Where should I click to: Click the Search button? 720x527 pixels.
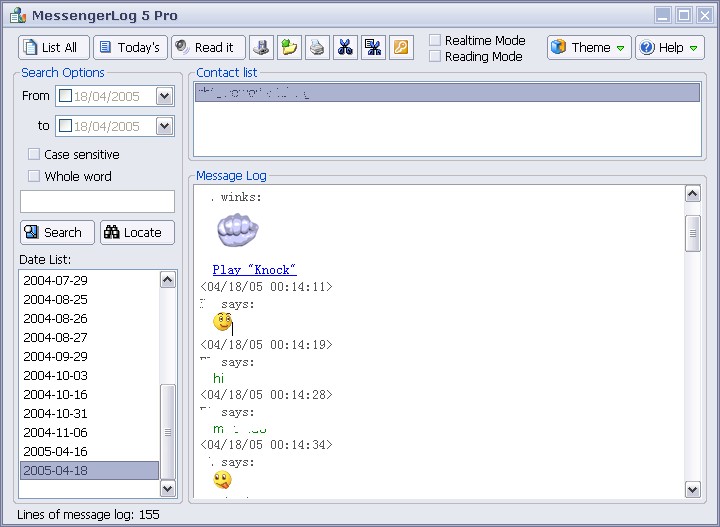pos(57,232)
